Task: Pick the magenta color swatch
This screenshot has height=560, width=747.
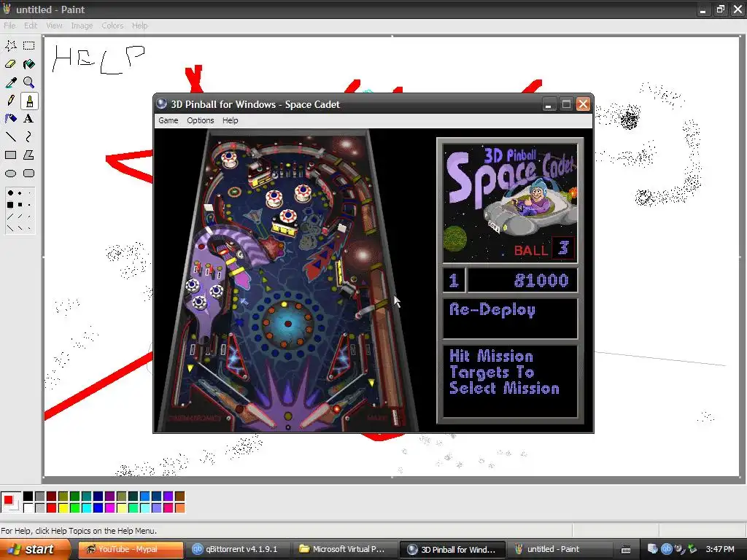Action: tap(109, 508)
